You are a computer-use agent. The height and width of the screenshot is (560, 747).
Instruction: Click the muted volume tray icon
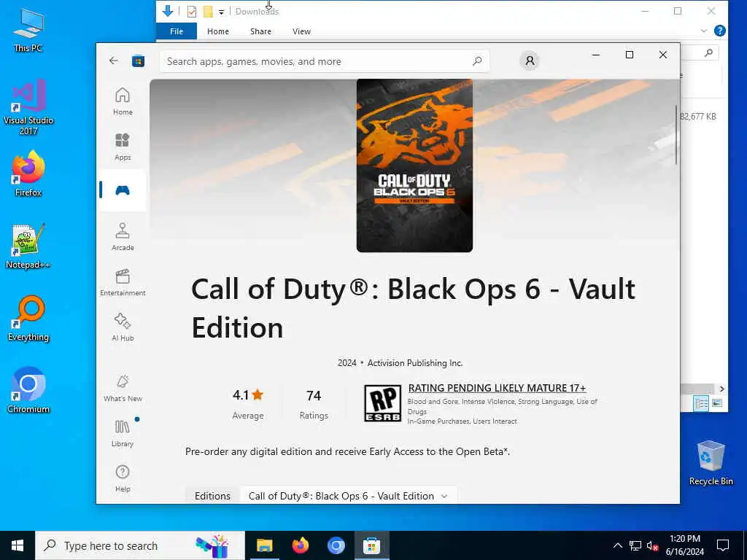point(653,545)
